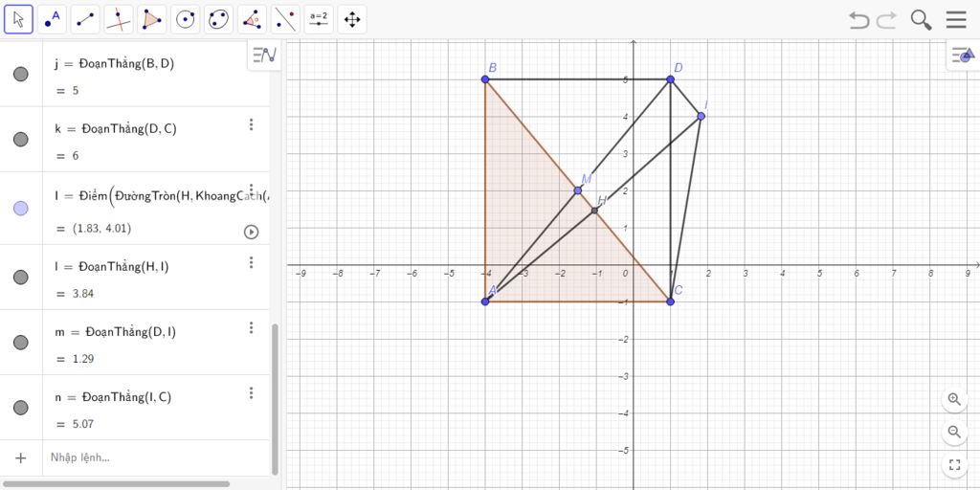The height and width of the screenshot is (490, 980).
Task: Click definition k = ĐoạnThẳng(D, C)
Action: point(116,129)
